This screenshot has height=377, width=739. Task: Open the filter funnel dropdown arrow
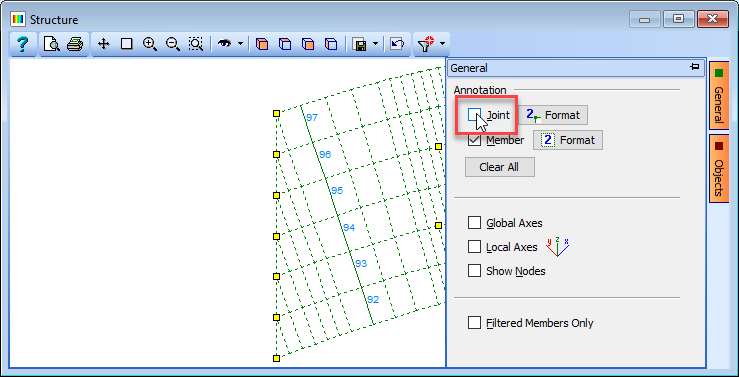coord(443,44)
